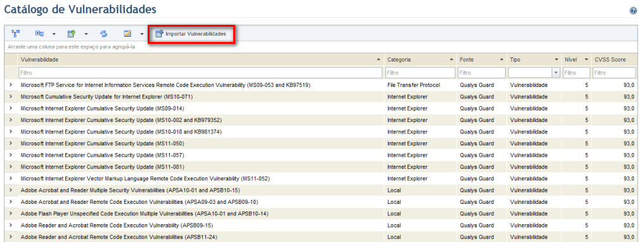Click the edit pencil icon in toolbar
The width and height of the screenshot is (644, 242).
(128, 33)
